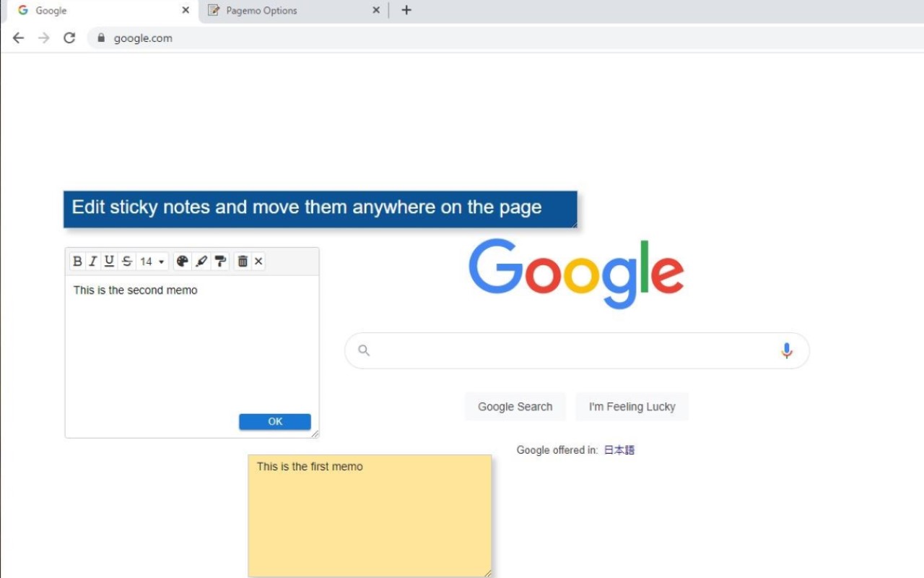Open a new browser tab
The image size is (924, 578).
tap(406, 10)
